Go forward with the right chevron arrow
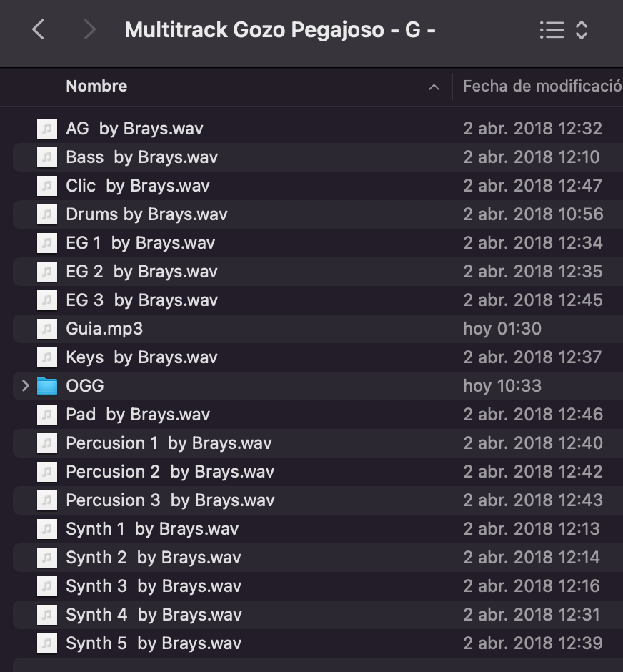 89,29
